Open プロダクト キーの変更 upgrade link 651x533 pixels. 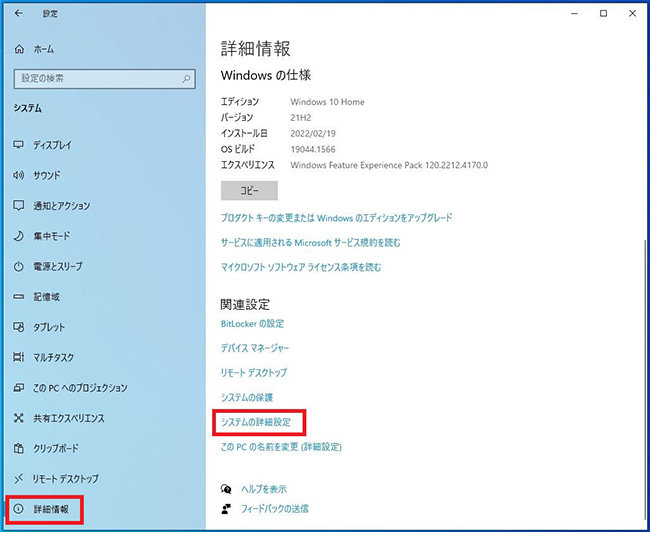(336, 218)
